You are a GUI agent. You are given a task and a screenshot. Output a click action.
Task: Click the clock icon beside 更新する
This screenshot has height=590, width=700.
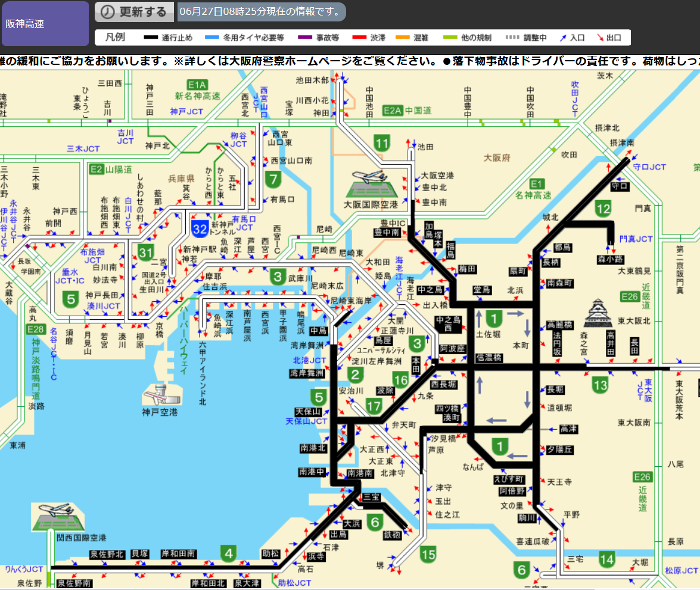pyautogui.click(x=106, y=12)
